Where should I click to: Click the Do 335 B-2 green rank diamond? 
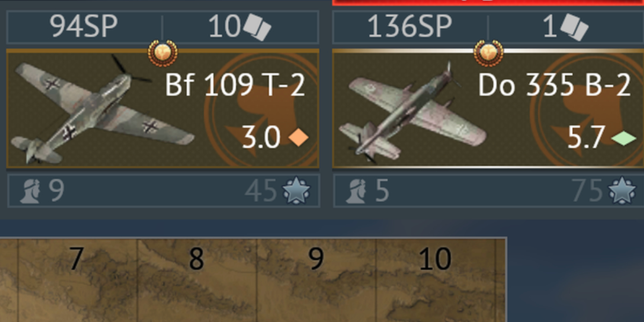(624, 139)
